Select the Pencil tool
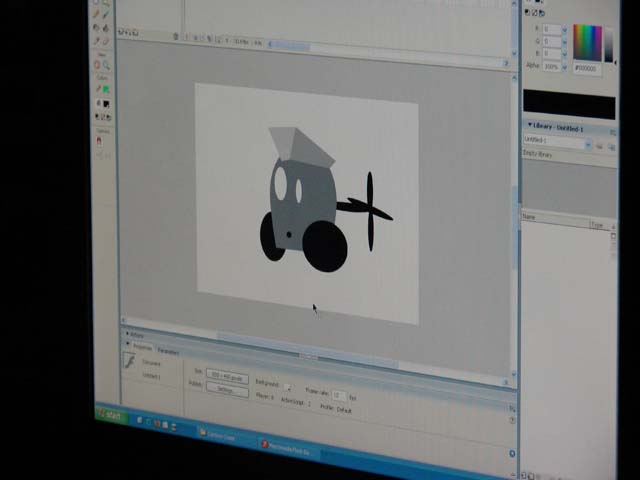The height and width of the screenshot is (480, 640). point(97,15)
